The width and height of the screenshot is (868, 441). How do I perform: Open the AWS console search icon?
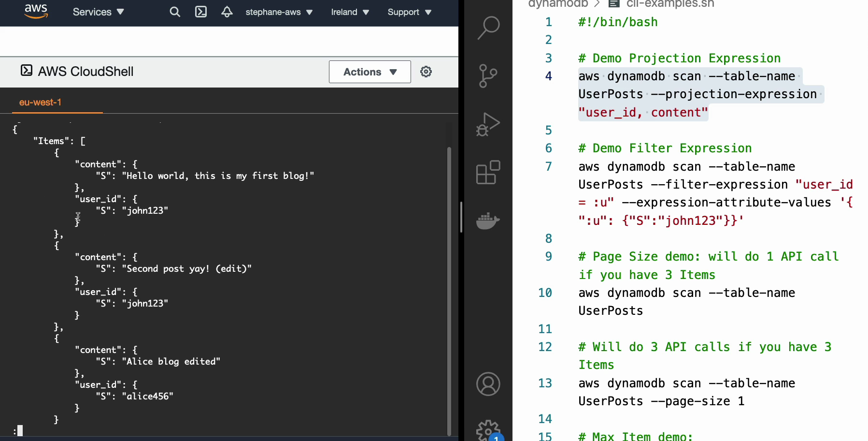coord(175,12)
